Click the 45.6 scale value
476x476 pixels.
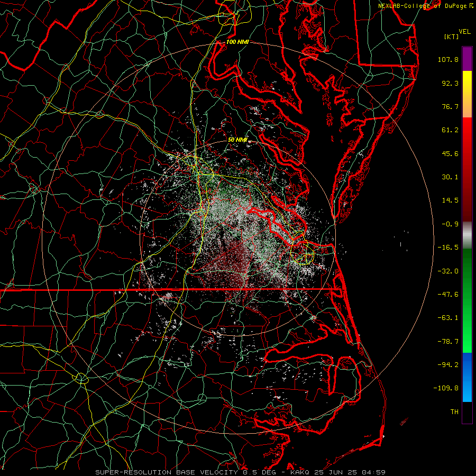[x=450, y=153]
